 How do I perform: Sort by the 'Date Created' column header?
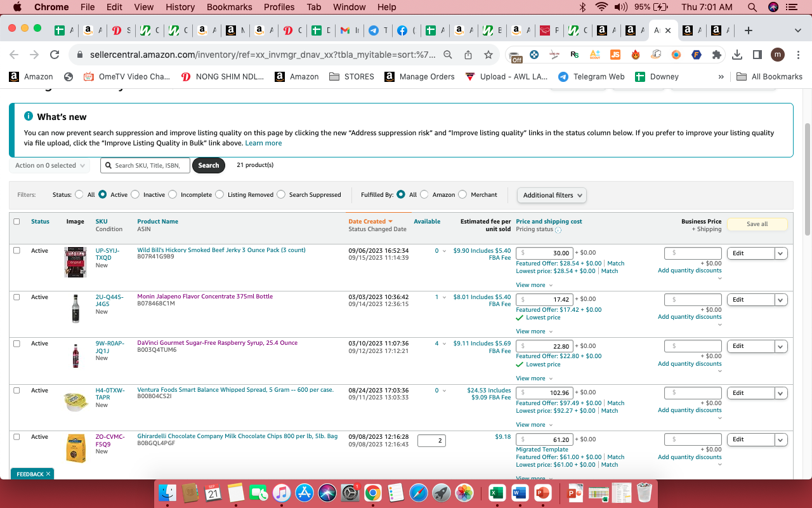[x=370, y=222]
